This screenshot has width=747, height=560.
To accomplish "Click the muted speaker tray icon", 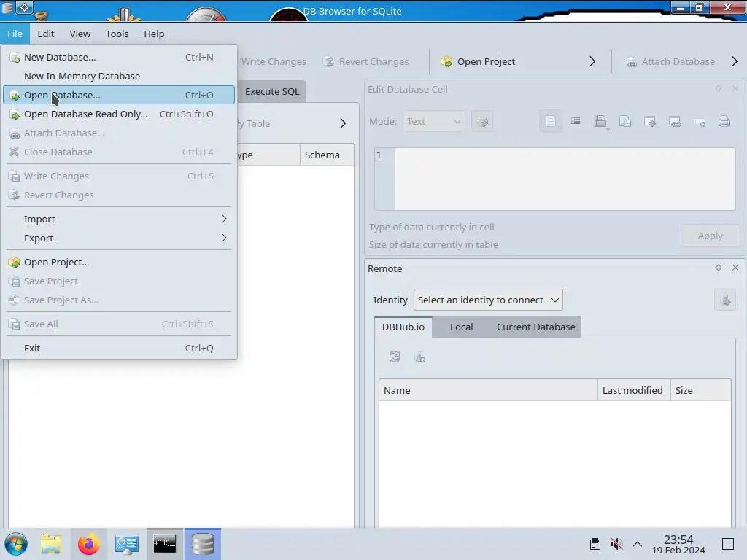I will point(616,544).
